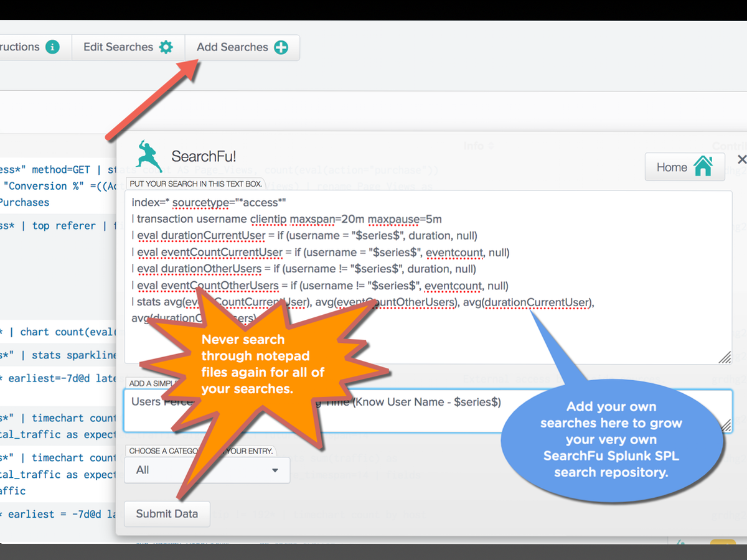Go Home from the SearchFu dialog

click(685, 167)
